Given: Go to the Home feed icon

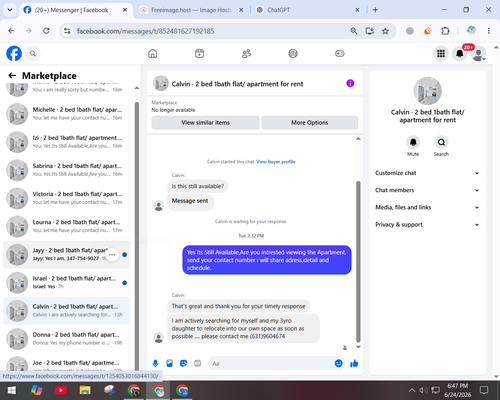Looking at the screenshot, I should (x=153, y=53).
